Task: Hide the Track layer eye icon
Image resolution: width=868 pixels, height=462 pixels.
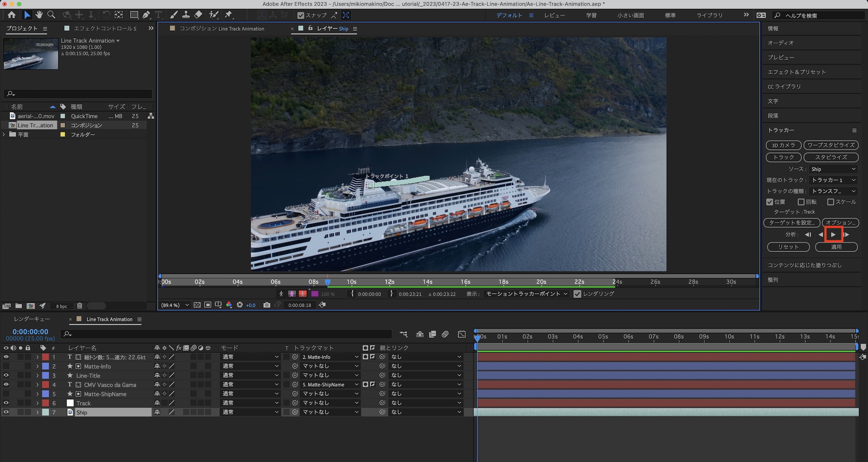Action: click(6, 403)
